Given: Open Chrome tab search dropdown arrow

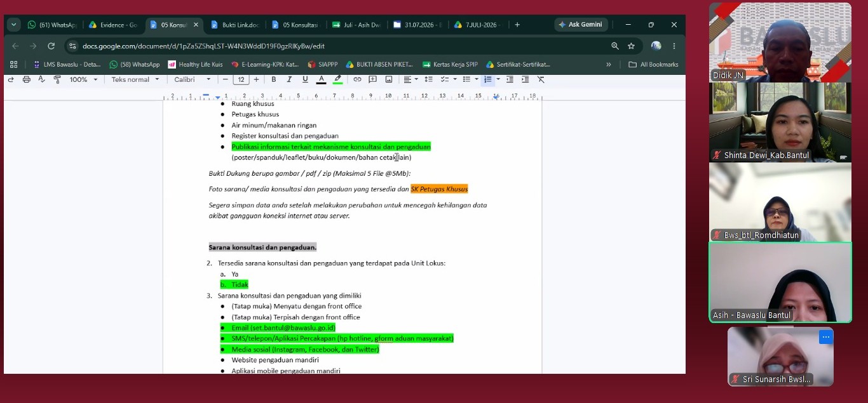Looking at the screenshot, I should 14,25.
